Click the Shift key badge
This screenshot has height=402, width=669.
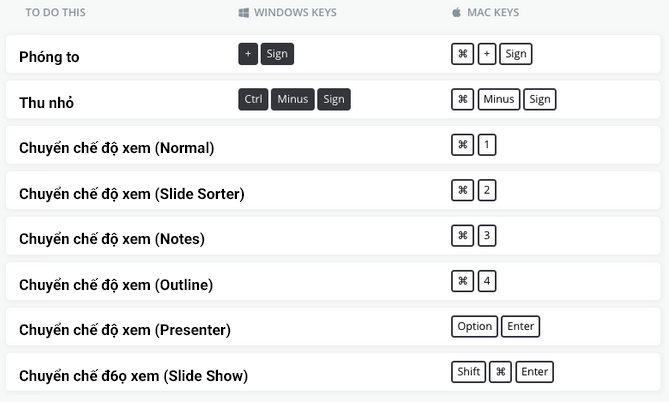(x=469, y=372)
